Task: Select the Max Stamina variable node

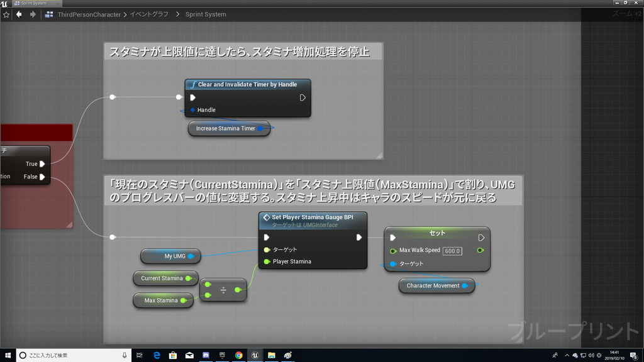Action: pyautogui.click(x=163, y=300)
